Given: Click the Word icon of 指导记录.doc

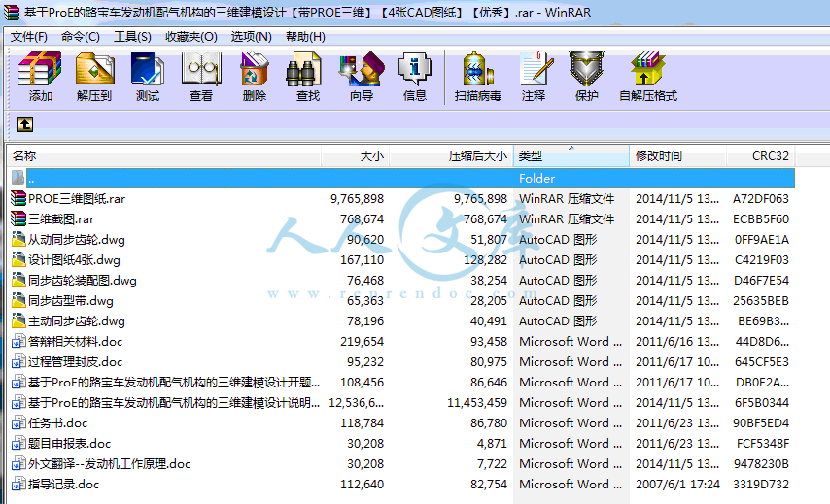Looking at the screenshot, I should tap(18, 485).
